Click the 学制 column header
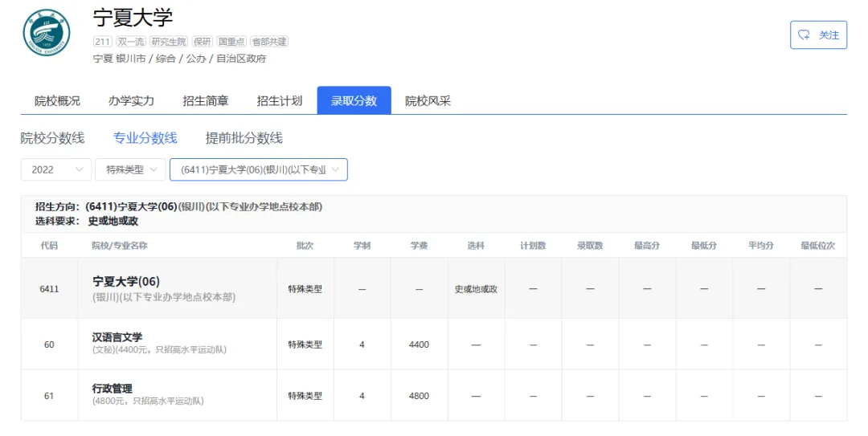Viewport: 868px width, 436px height. point(362,245)
